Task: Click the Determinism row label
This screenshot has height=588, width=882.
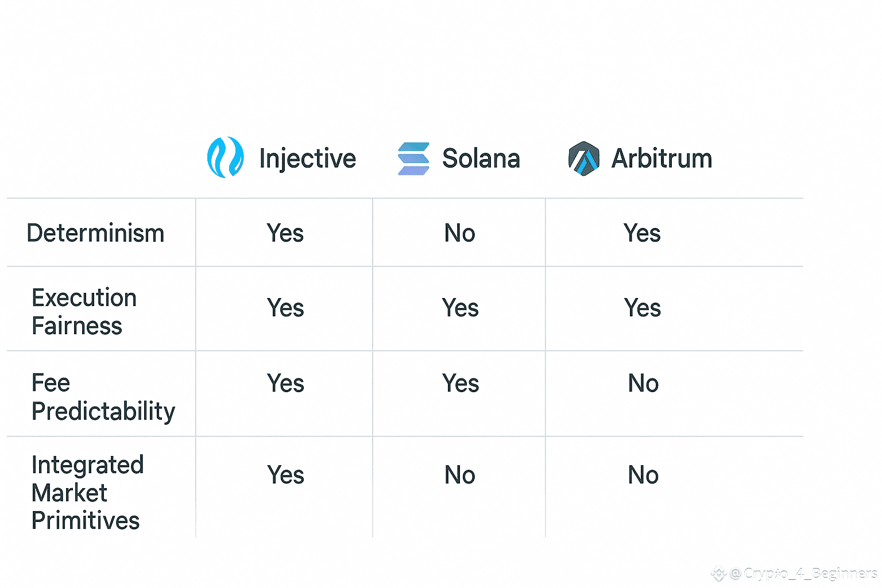Action: coord(95,233)
